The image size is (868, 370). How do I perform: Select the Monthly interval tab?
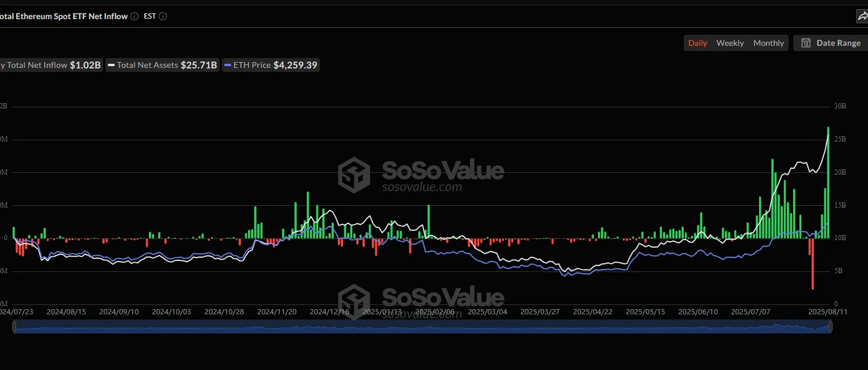coord(768,43)
